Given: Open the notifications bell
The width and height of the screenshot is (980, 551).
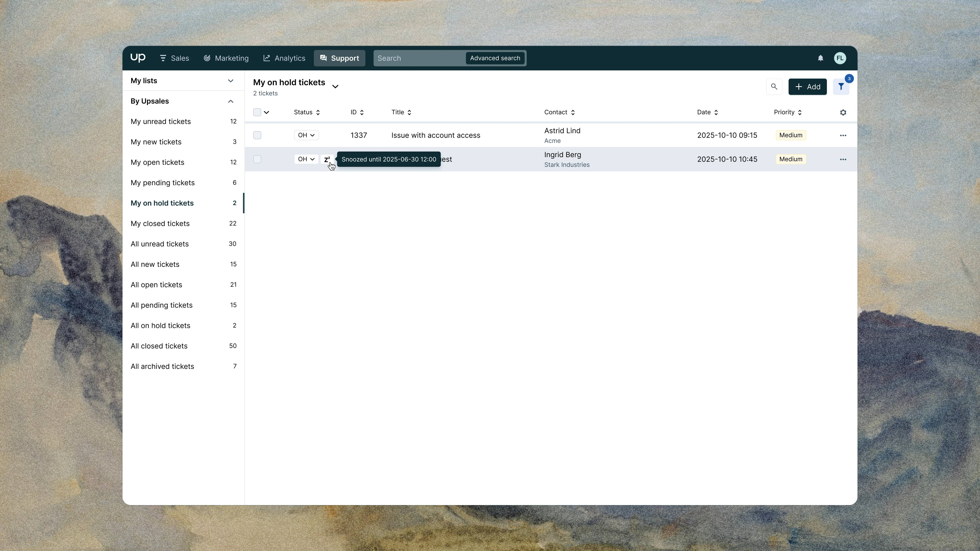Looking at the screenshot, I should pyautogui.click(x=820, y=58).
